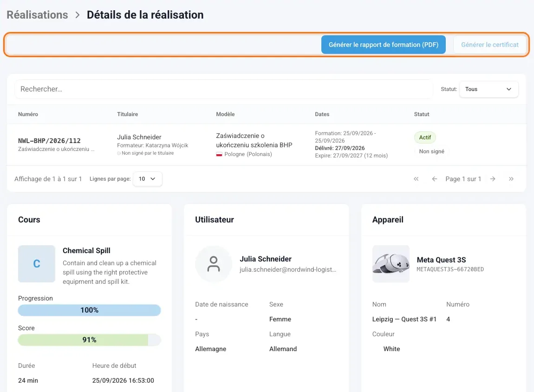Open the Statut filter dropdown showing Tous

click(x=488, y=89)
